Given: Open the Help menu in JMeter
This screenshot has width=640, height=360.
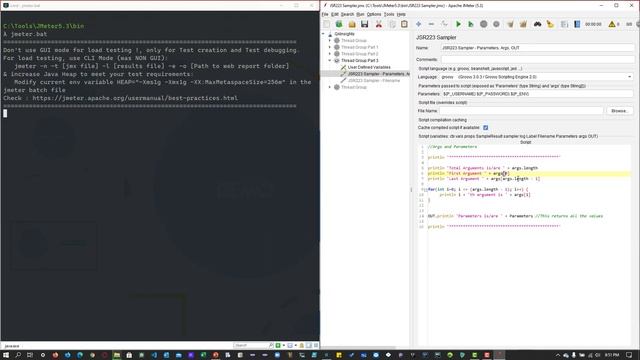Looking at the screenshot, I should 401,14.
